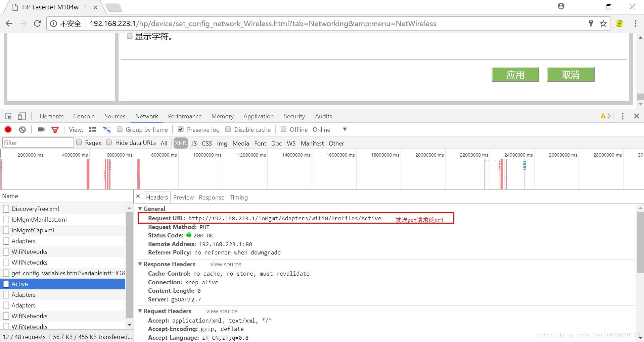Stop recording network log
This screenshot has width=644, height=342.
(8, 129)
